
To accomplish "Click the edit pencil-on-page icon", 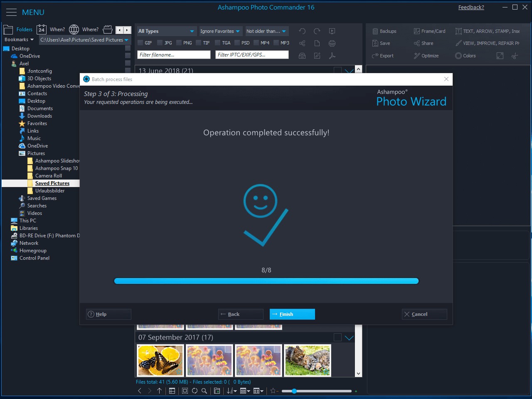I will coord(317,56).
